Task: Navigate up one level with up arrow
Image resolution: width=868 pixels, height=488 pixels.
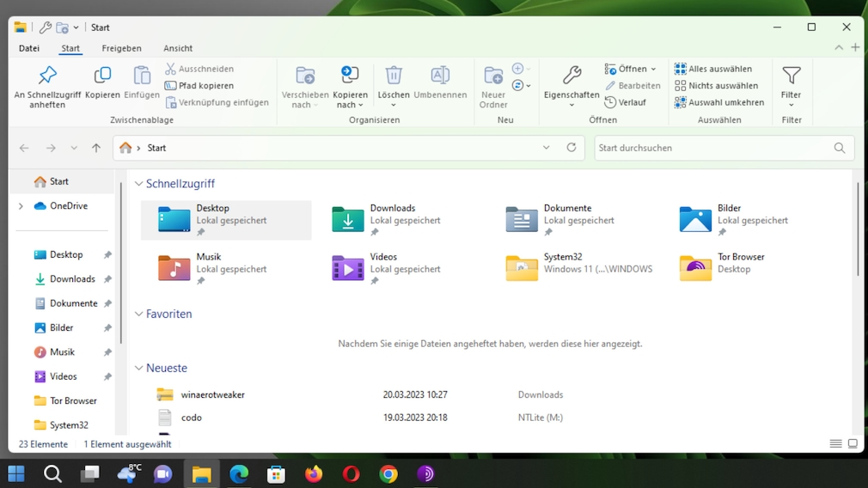Action: (x=96, y=148)
